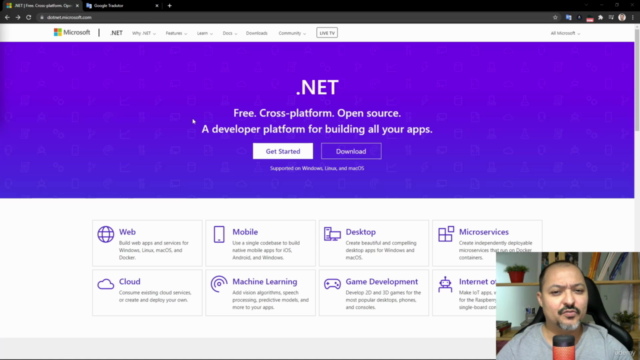The height and width of the screenshot is (360, 640).
Task: Click the Mobile phone icon
Action: point(219,234)
